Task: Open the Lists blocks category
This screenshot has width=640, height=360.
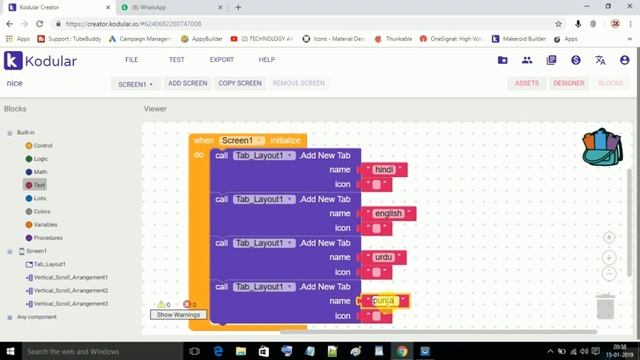Action: pyautogui.click(x=36, y=198)
